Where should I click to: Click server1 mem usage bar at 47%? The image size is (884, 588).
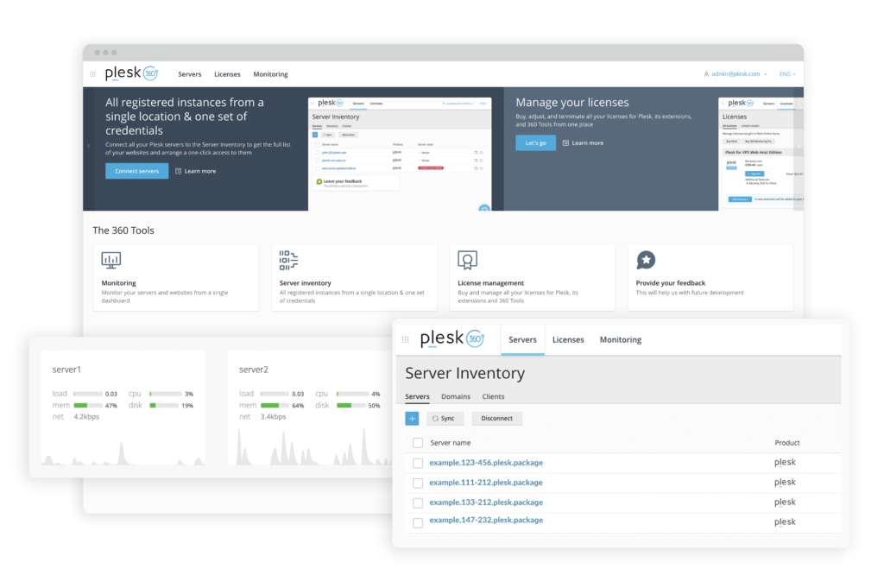(x=88, y=405)
